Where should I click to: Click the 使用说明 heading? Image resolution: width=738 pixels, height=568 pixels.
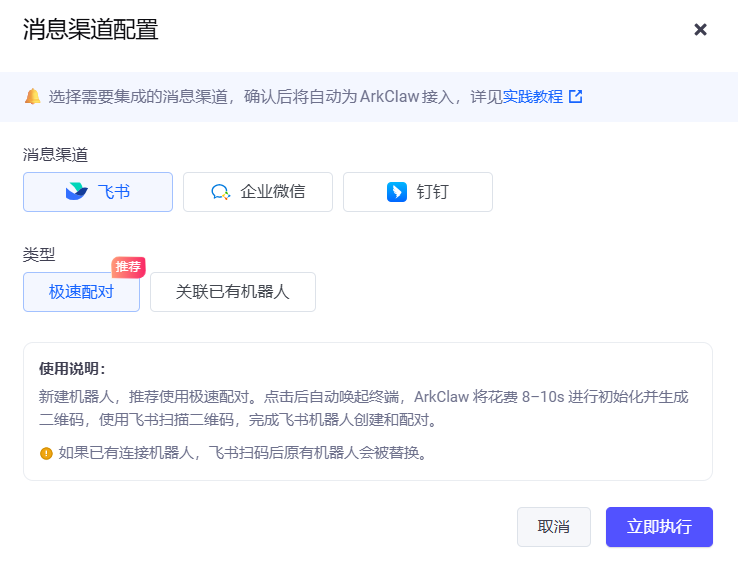[72, 368]
